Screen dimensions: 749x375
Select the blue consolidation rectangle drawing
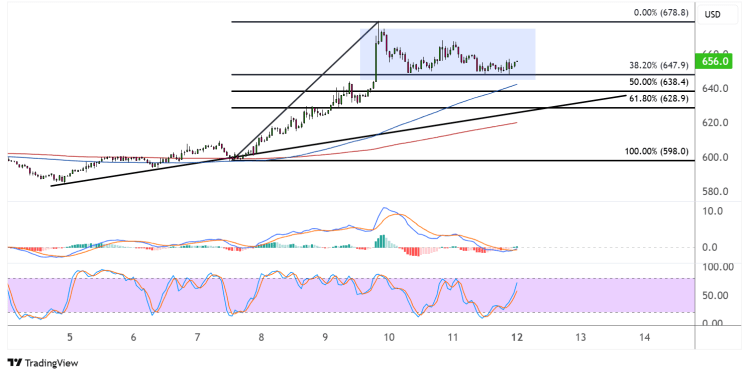tap(448, 54)
